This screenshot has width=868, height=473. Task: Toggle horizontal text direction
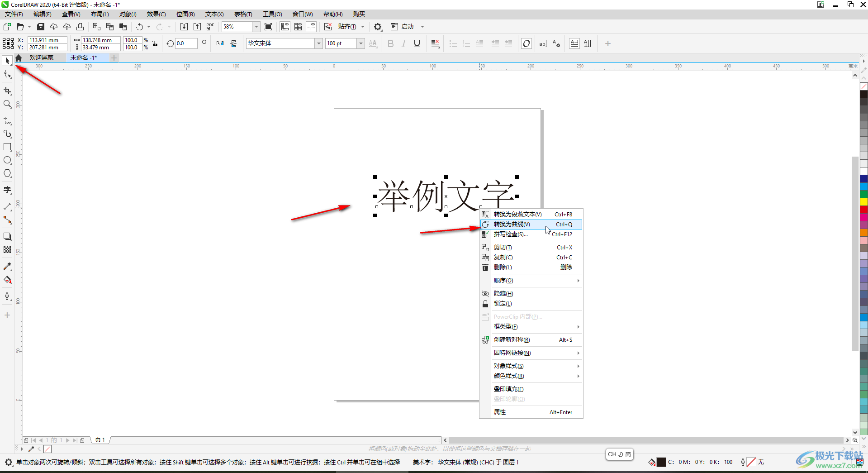click(574, 43)
